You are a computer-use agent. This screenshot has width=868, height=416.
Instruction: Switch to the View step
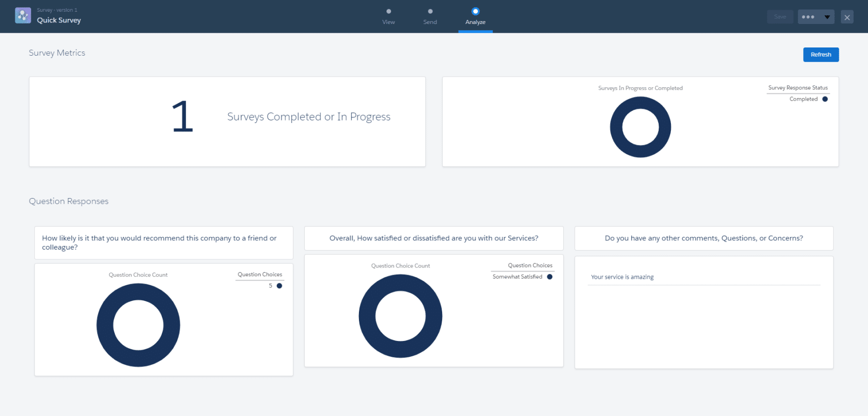(389, 16)
